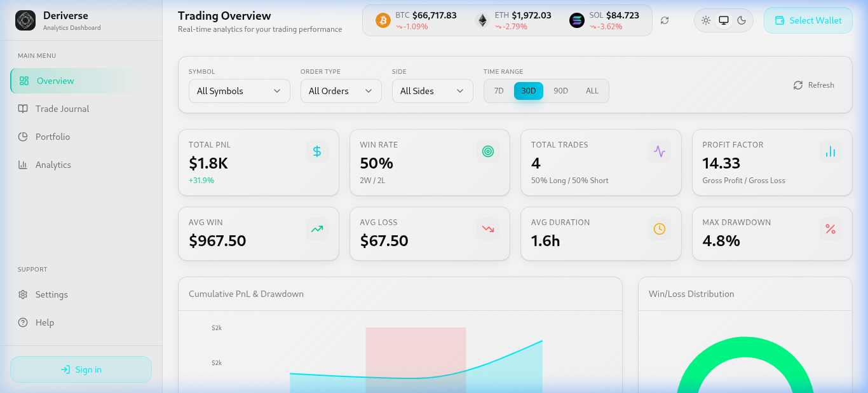Click the clock icon on Avg Duration card

660,229
